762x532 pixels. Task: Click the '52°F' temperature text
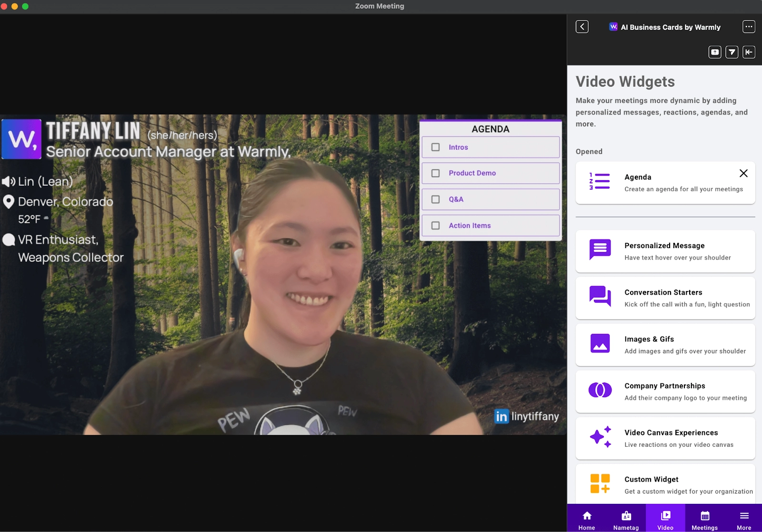[30, 220]
